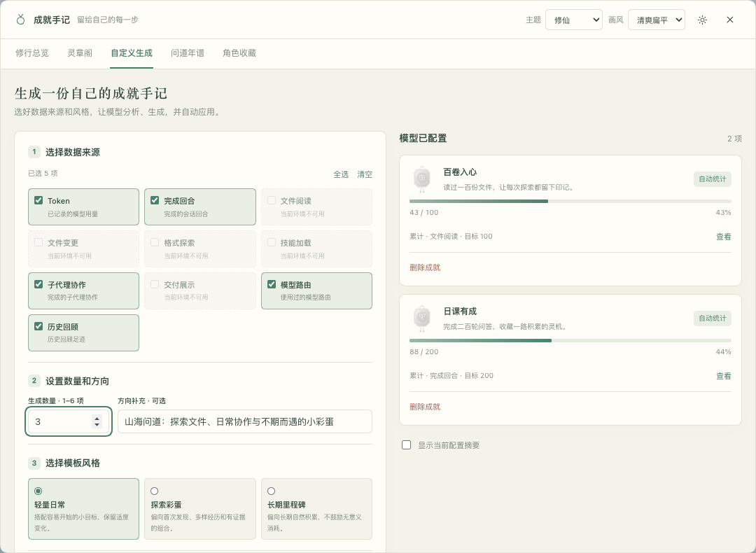Click the disabled 文件变更 checkbox

point(38,242)
